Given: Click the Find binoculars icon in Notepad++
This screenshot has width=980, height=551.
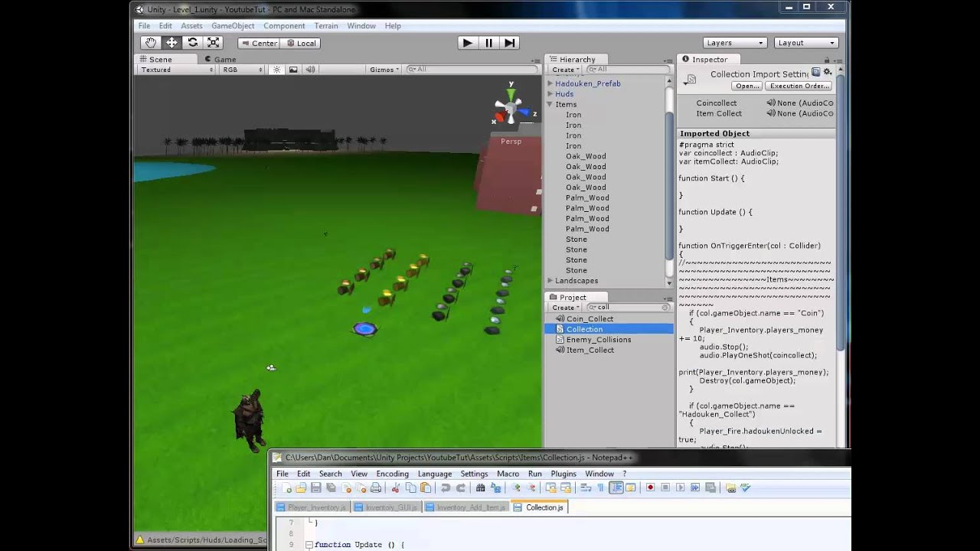Looking at the screenshot, I should click(480, 488).
